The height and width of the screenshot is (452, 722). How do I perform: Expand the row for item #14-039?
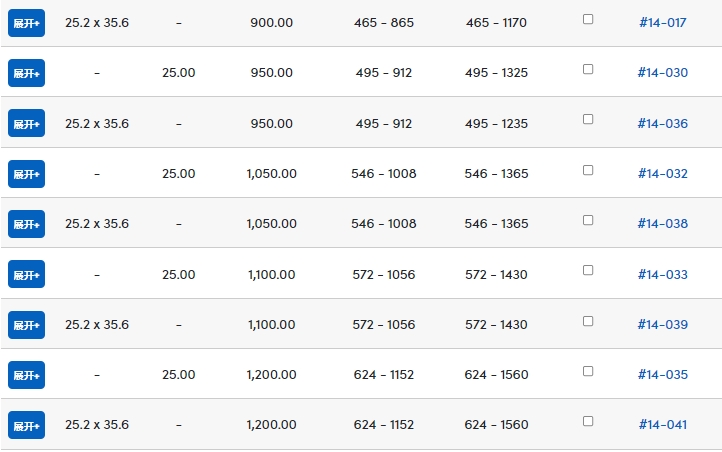(x=26, y=325)
